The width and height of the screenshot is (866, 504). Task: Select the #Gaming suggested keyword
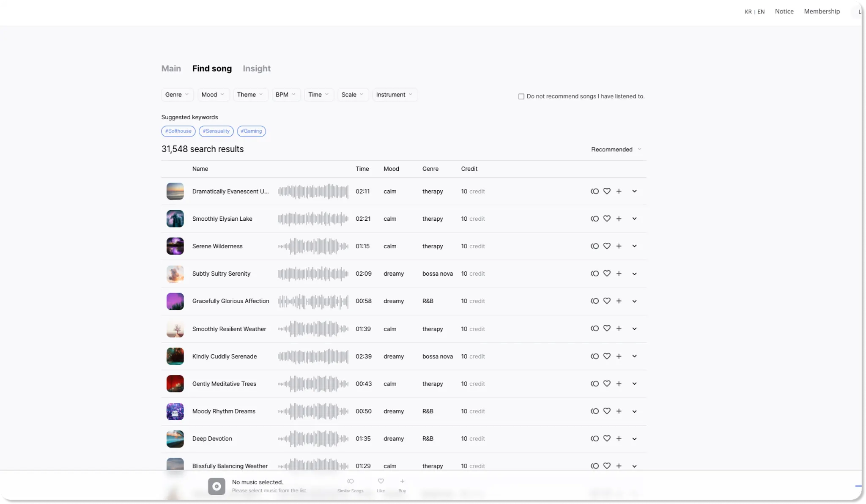[x=251, y=131]
